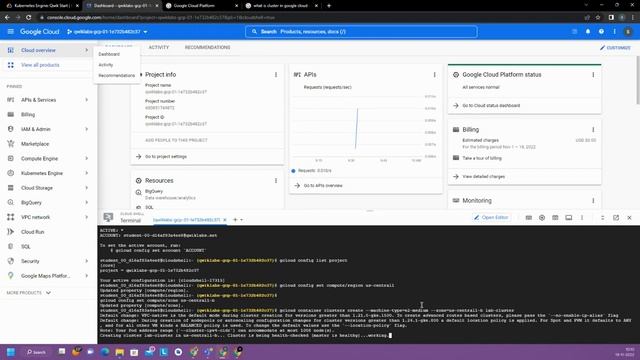This screenshot has width=640, height=360.
Task: Open the Resources card options menu
Action: click(x=276, y=180)
